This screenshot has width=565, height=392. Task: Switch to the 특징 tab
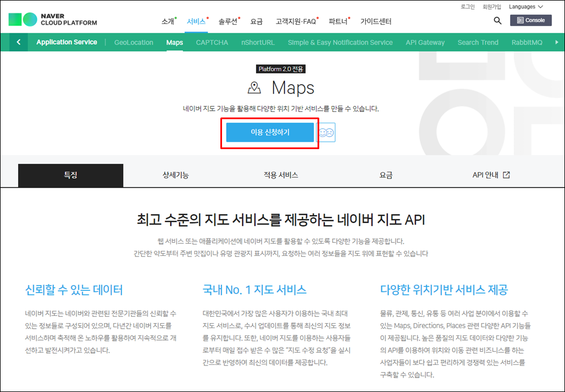pyautogui.click(x=71, y=176)
